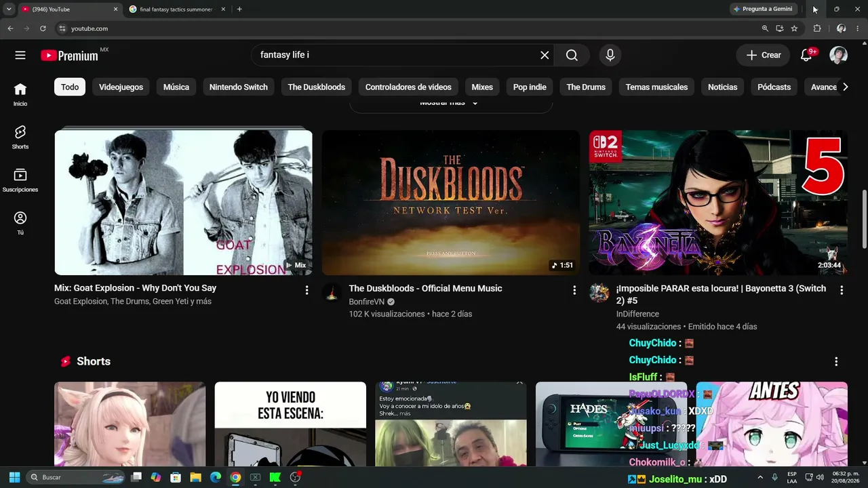Screen dimensions: 868x488
Task: Open the YO VIENDO ESTA ESCENA short
Action: (290, 424)
